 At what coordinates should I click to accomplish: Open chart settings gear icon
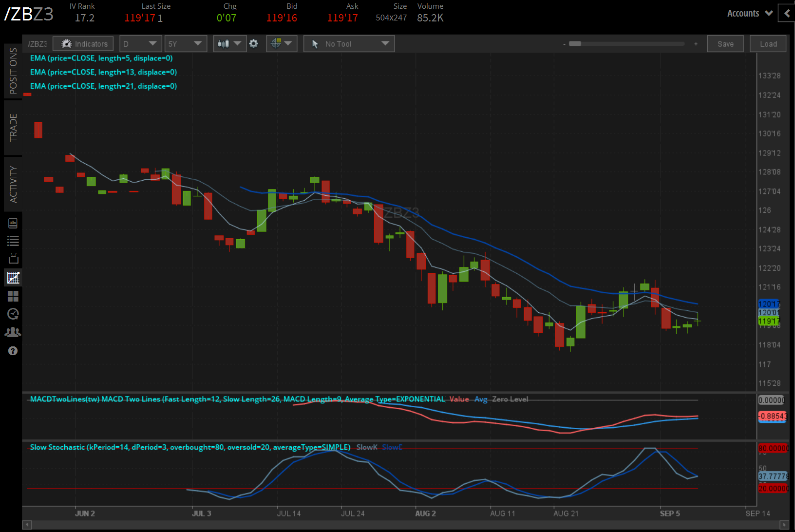pyautogui.click(x=254, y=44)
